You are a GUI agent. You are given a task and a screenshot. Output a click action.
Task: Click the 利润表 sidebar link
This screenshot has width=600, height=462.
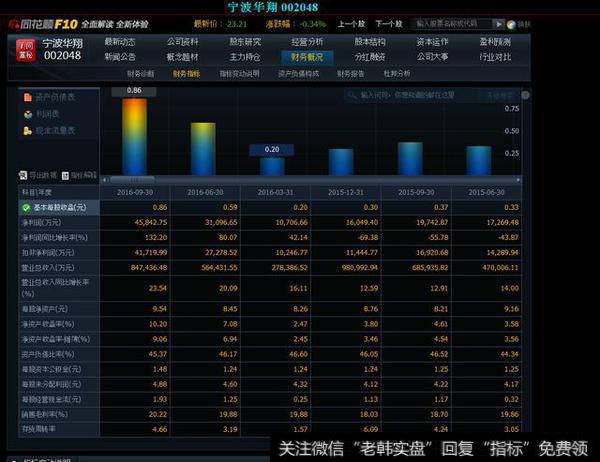click(x=47, y=114)
